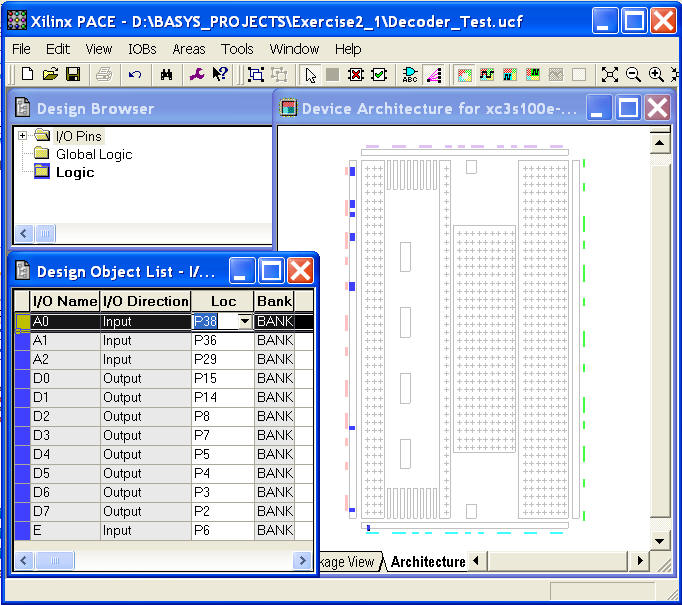Screen dimensions: 682x605
Task: Click the I/O Direction column header
Action: pos(146,301)
